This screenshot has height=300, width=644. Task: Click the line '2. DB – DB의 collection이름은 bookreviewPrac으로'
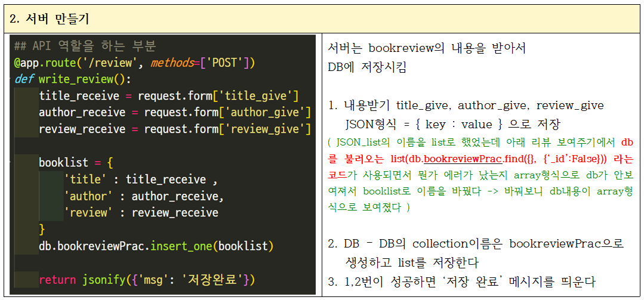click(476, 243)
